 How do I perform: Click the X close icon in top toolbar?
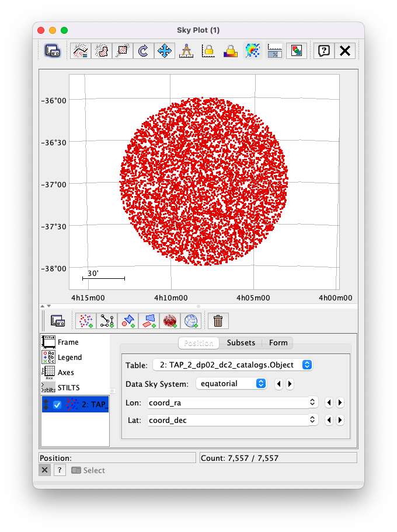(345, 51)
